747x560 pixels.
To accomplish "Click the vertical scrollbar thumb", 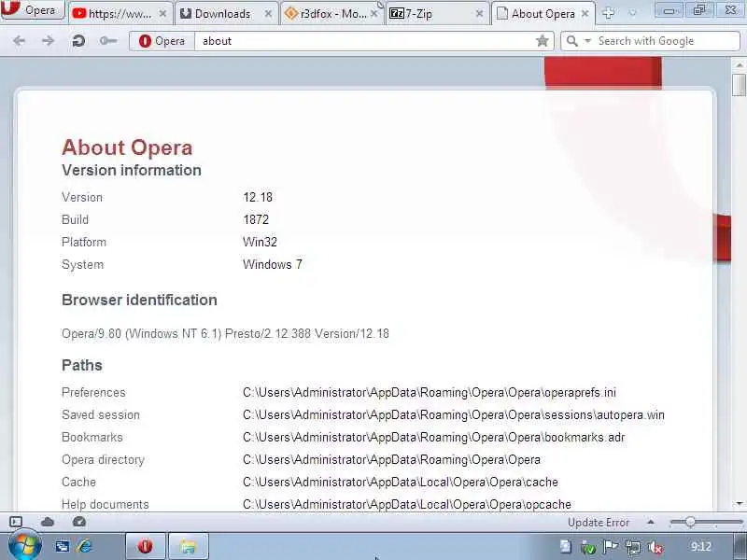I will [739, 85].
